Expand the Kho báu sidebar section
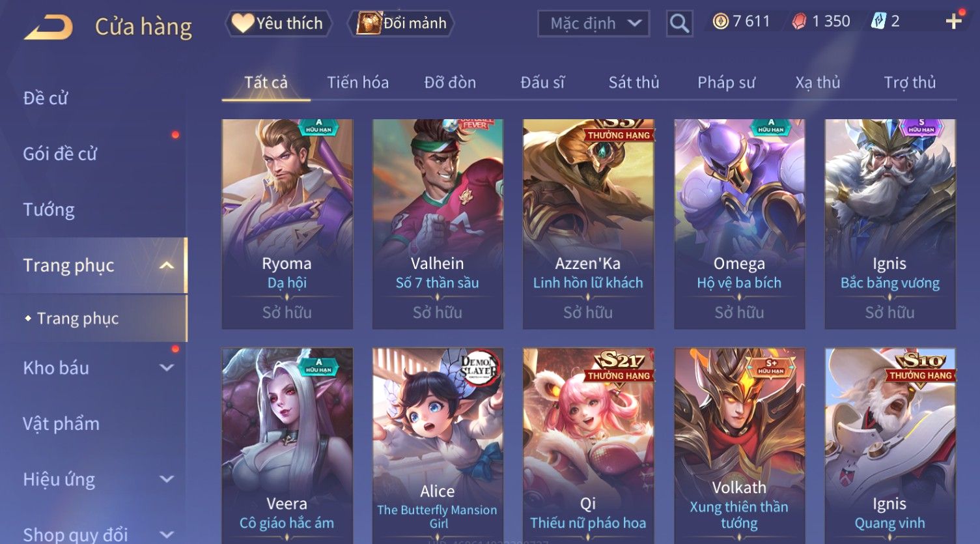Image resolution: width=980 pixels, height=544 pixels. (167, 367)
